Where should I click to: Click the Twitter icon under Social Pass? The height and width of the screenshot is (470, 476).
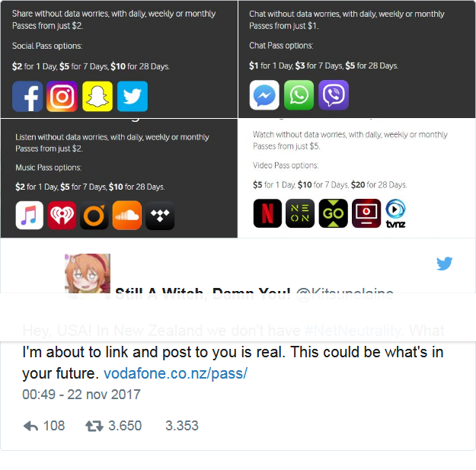click(133, 96)
